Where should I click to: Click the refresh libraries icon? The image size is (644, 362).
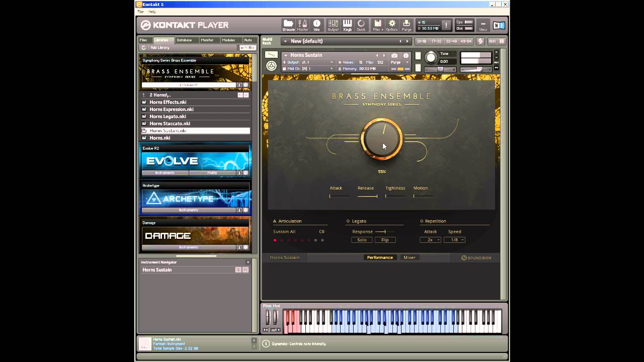(x=144, y=48)
